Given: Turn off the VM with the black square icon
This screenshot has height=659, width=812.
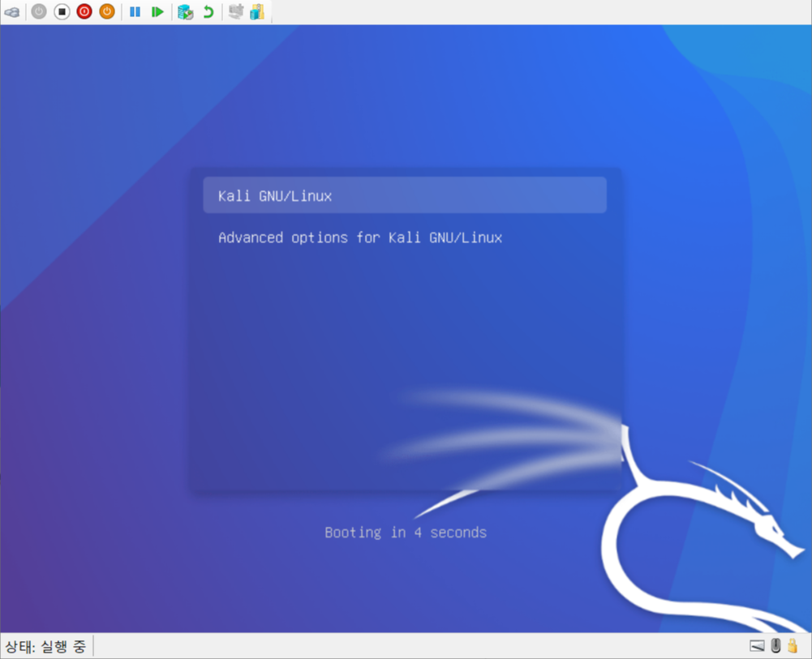Looking at the screenshot, I should pos(62,11).
